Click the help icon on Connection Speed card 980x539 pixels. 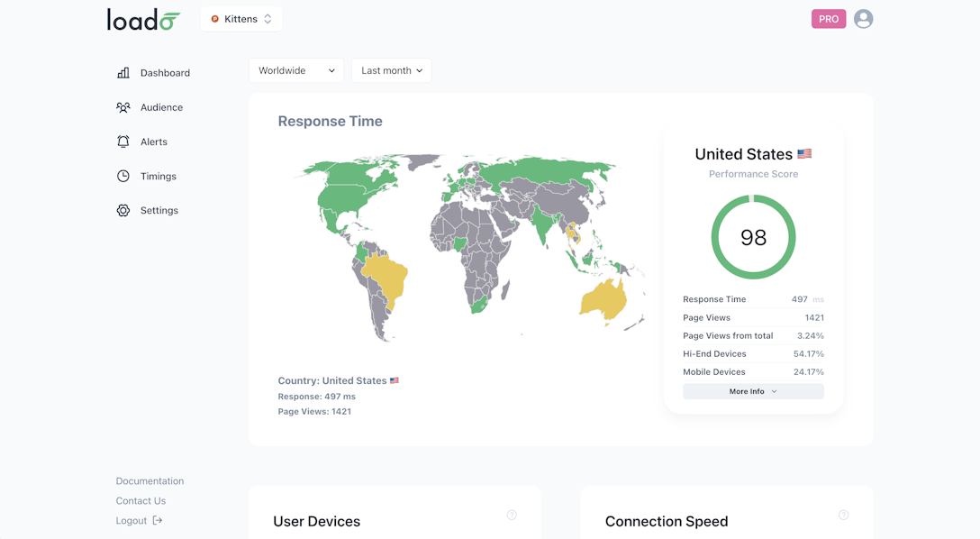pos(844,515)
